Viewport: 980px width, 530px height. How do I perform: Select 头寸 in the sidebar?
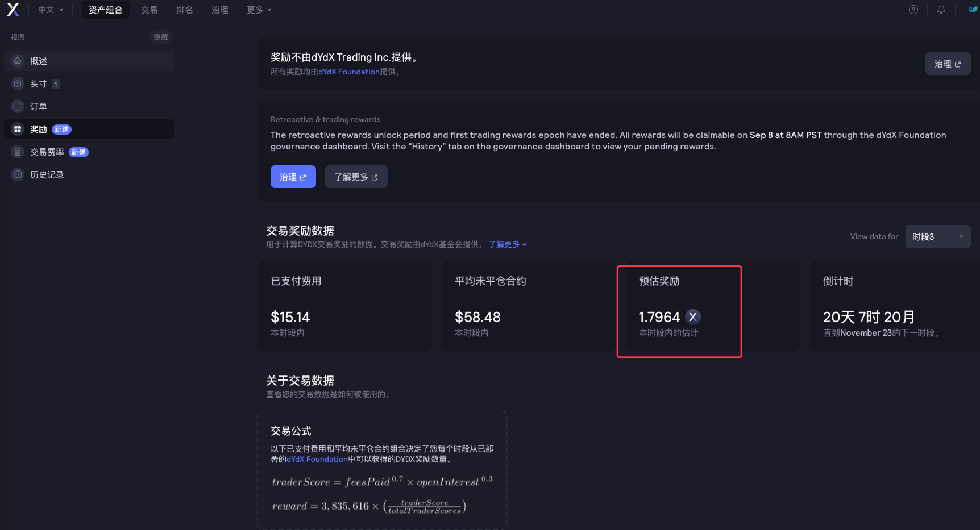pyautogui.click(x=89, y=84)
